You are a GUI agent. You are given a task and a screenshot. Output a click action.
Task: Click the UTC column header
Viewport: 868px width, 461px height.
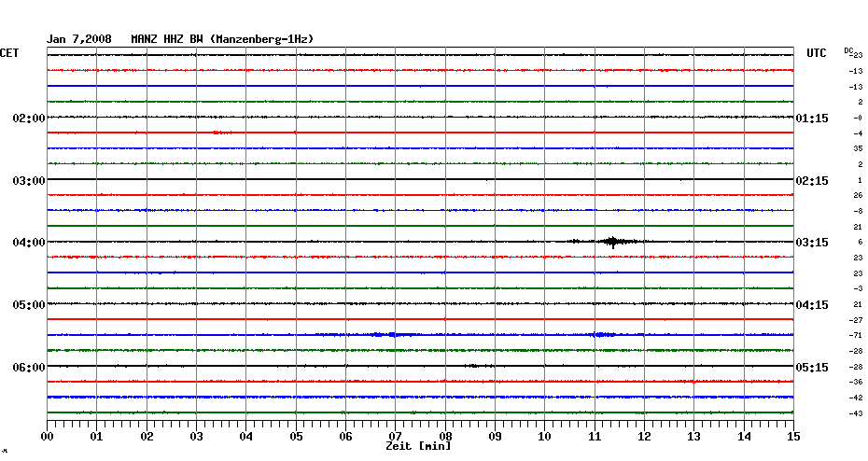point(817,53)
